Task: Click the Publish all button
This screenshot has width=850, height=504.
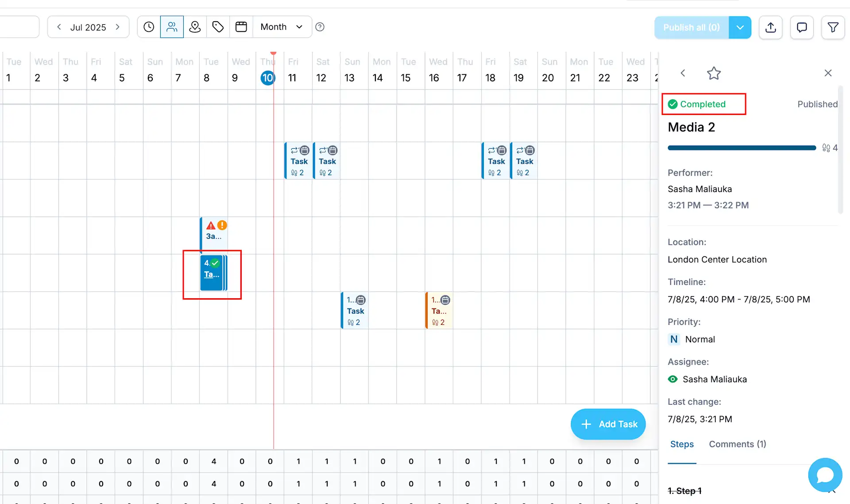Action: click(691, 27)
